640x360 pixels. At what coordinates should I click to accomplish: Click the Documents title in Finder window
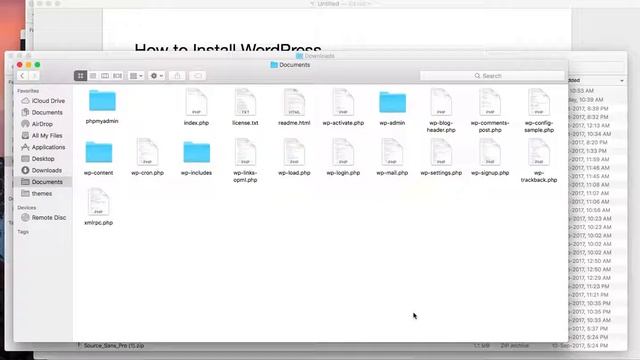pos(290,65)
